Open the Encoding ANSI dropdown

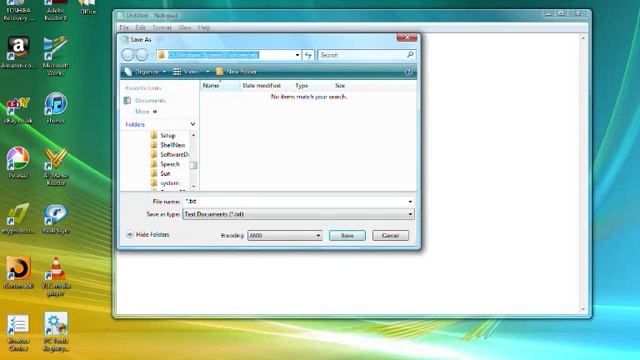[284, 236]
